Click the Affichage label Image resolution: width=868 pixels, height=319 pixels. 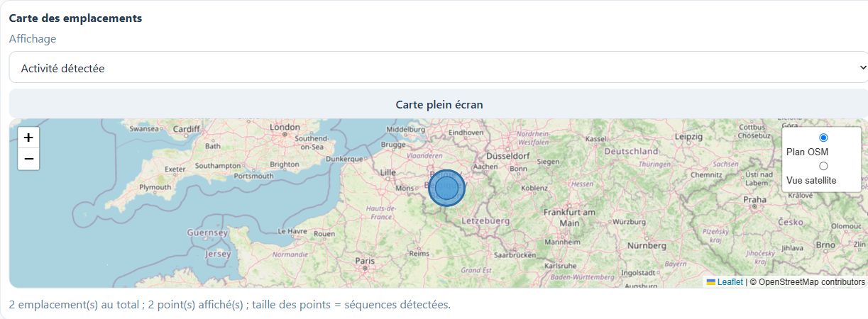tap(33, 39)
